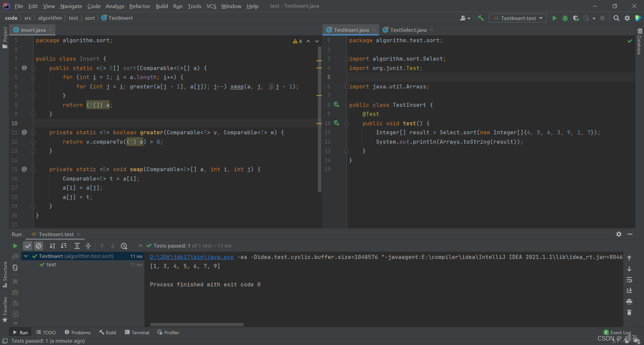Open the Problems tool window
Image resolution: width=644 pixels, height=345 pixels.
click(77, 333)
